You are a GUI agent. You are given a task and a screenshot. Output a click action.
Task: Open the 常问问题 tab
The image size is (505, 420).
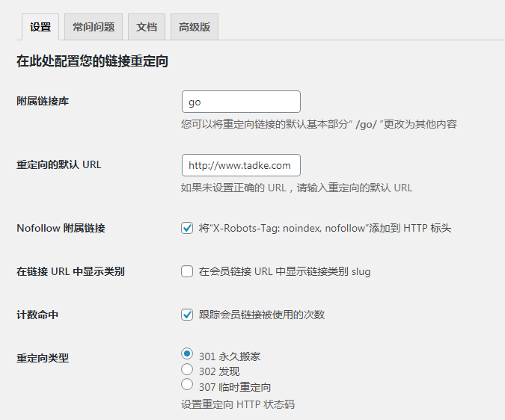coord(94,27)
